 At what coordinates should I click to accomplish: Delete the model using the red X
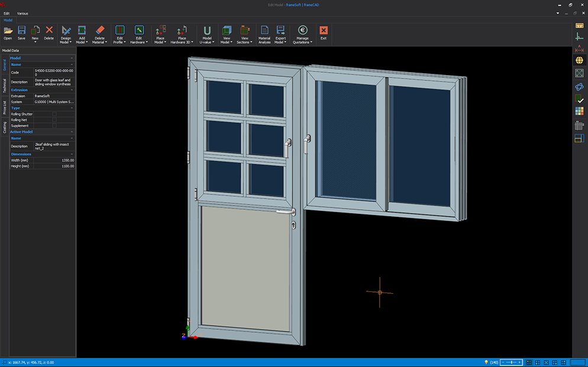49,33
